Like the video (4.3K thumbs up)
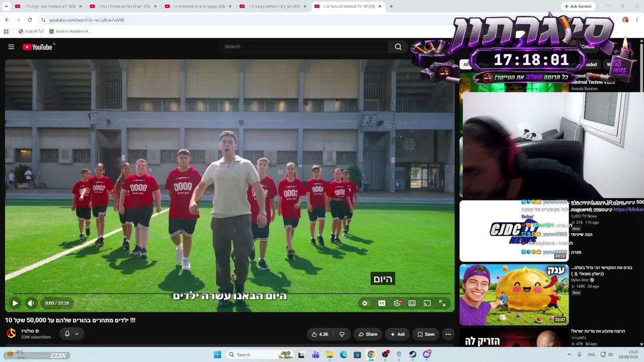 click(x=320, y=334)
